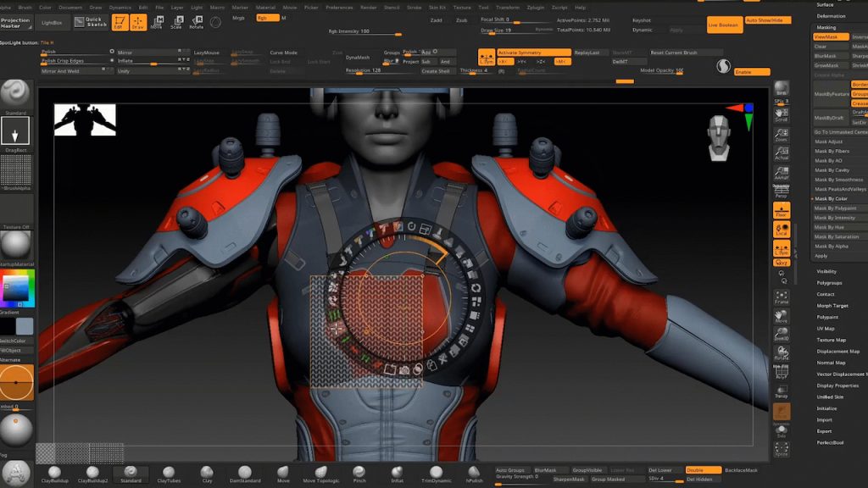Open the Deformation subpalette

tap(831, 16)
